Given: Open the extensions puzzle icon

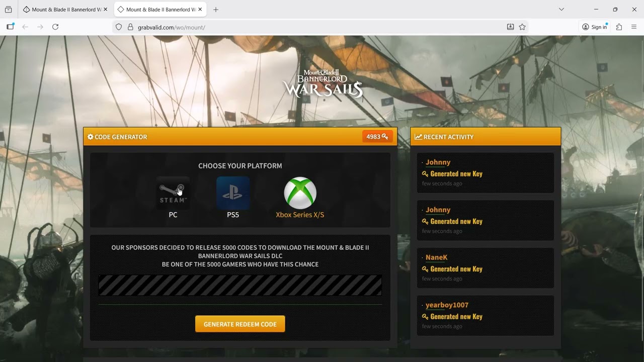Looking at the screenshot, I should [619, 27].
